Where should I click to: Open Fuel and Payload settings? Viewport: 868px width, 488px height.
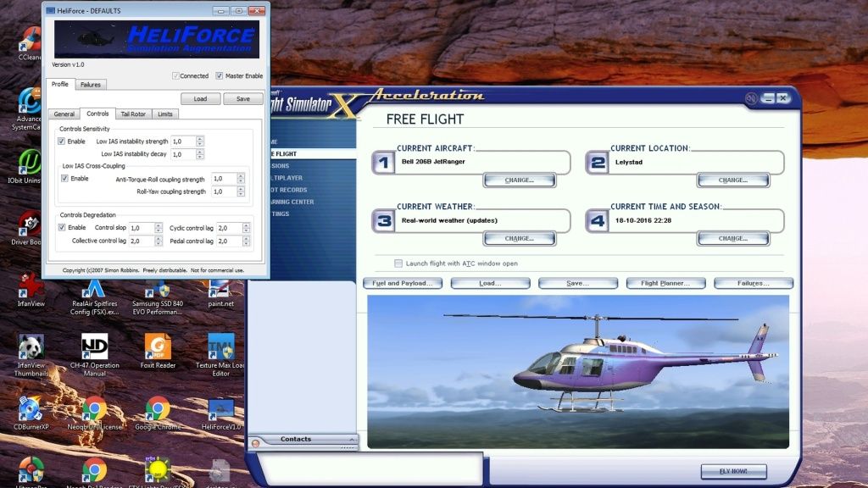point(403,283)
